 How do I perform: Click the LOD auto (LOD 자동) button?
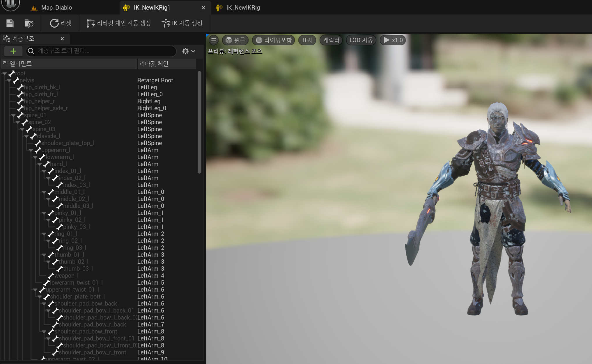[x=361, y=40]
